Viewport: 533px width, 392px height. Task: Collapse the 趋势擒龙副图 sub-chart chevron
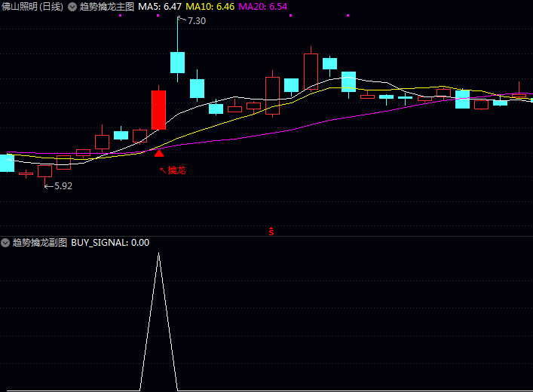pyautogui.click(x=5, y=243)
